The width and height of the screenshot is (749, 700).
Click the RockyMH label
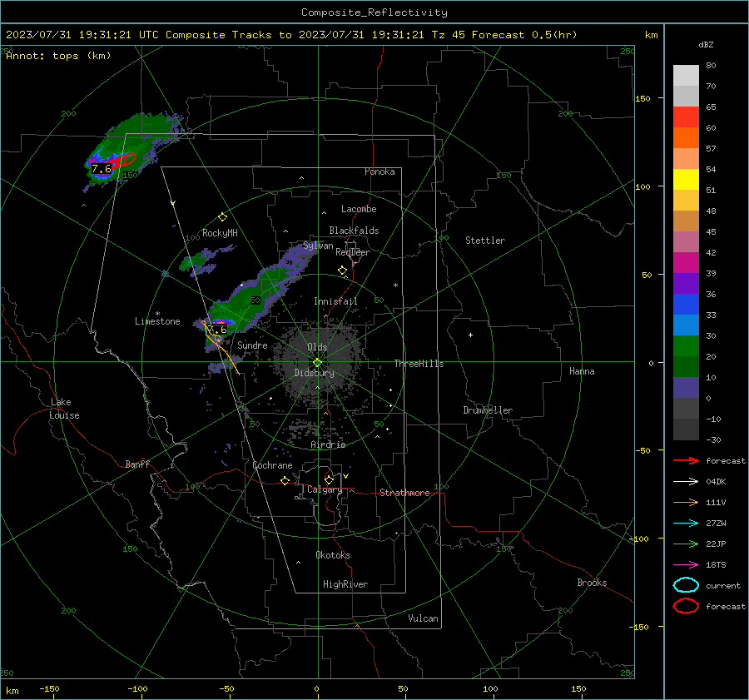tap(220, 233)
